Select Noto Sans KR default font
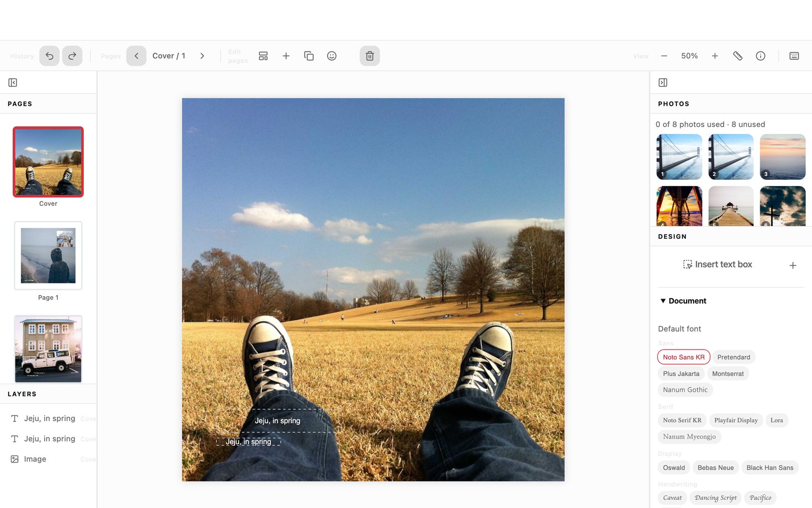Viewport: 812px width, 508px height. click(x=684, y=357)
